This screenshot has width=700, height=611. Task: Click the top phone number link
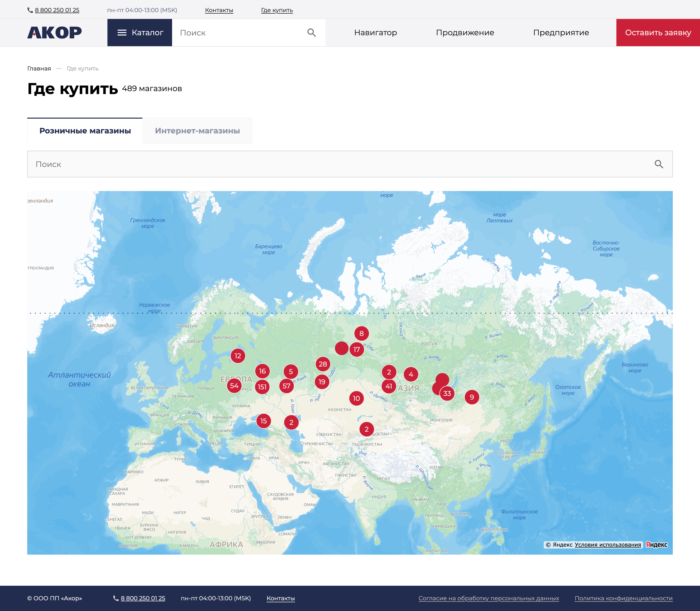click(57, 10)
